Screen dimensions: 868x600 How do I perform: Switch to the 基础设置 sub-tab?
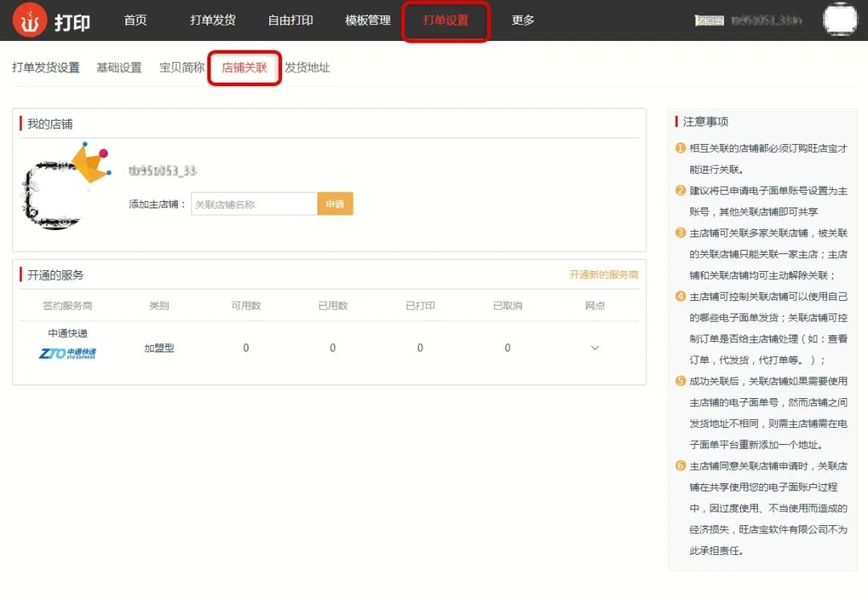tap(119, 68)
